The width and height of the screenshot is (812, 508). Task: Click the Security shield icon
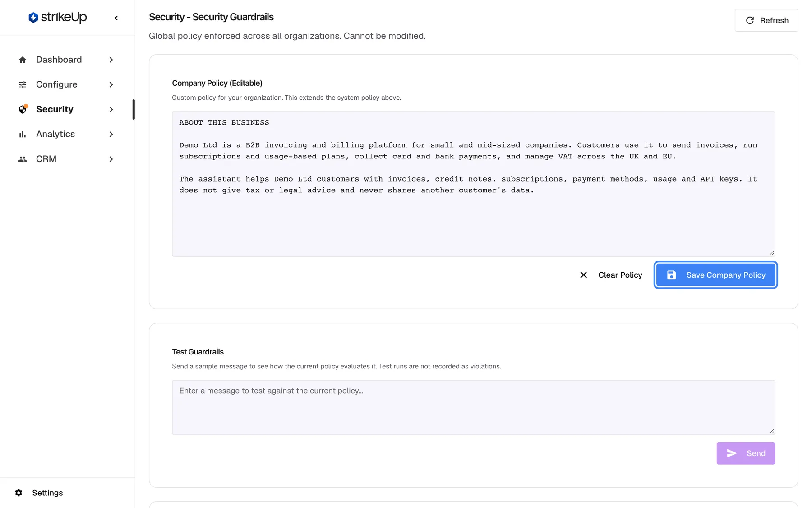pyautogui.click(x=23, y=109)
